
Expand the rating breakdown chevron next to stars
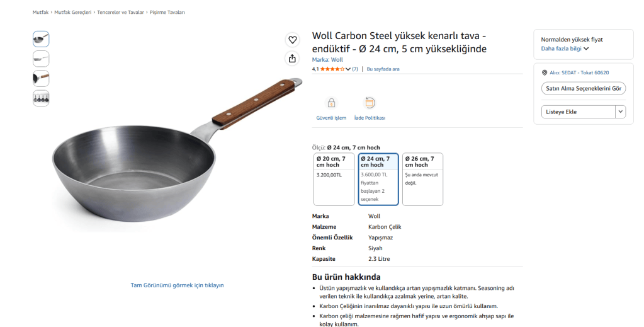coord(348,69)
